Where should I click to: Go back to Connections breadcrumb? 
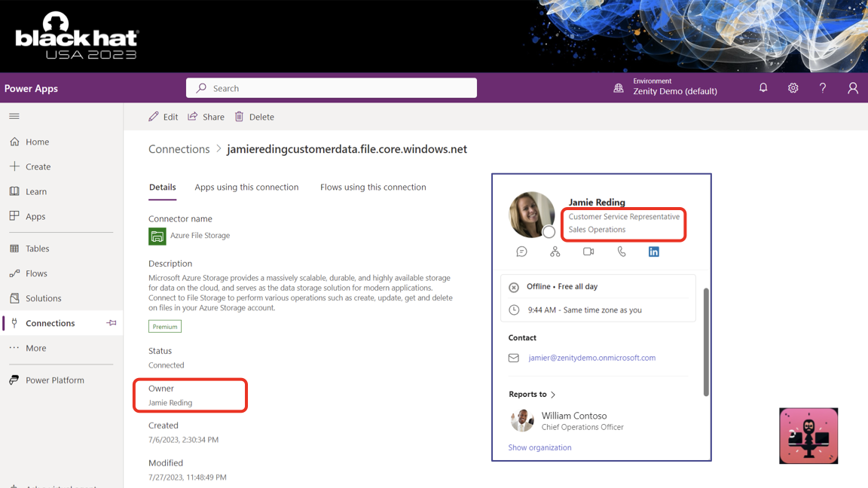click(179, 149)
